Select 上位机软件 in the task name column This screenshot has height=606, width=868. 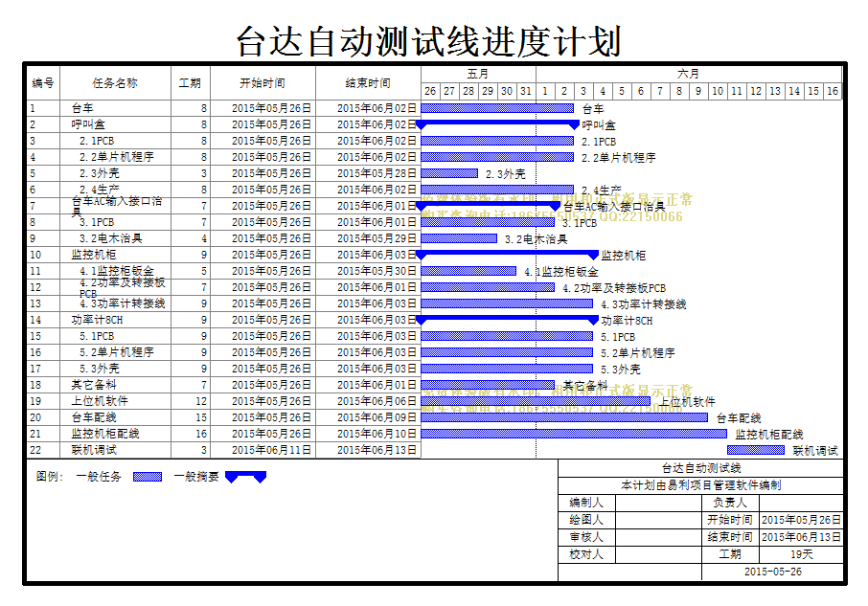click(x=100, y=401)
